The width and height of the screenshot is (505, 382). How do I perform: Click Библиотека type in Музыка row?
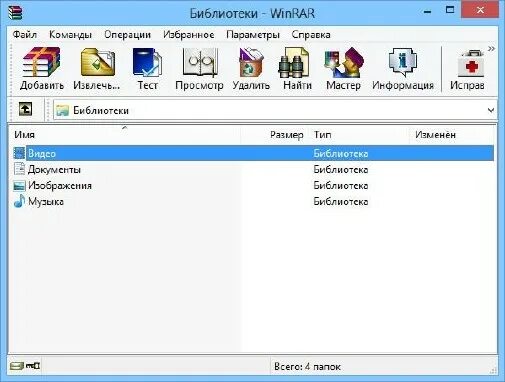341,201
